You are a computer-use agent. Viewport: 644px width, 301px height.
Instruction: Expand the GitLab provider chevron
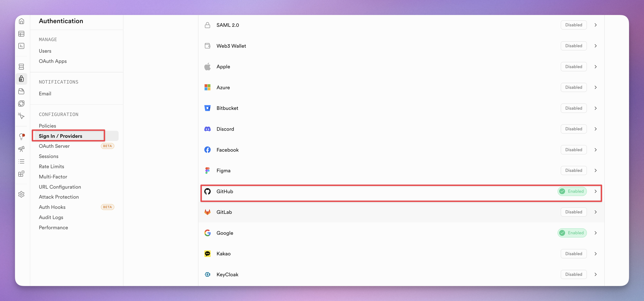pyautogui.click(x=595, y=212)
